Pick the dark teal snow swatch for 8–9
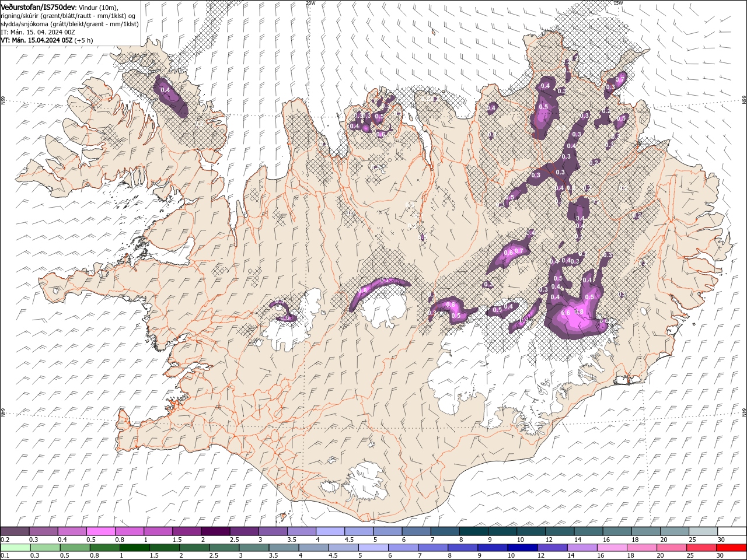 pyautogui.click(x=473, y=531)
